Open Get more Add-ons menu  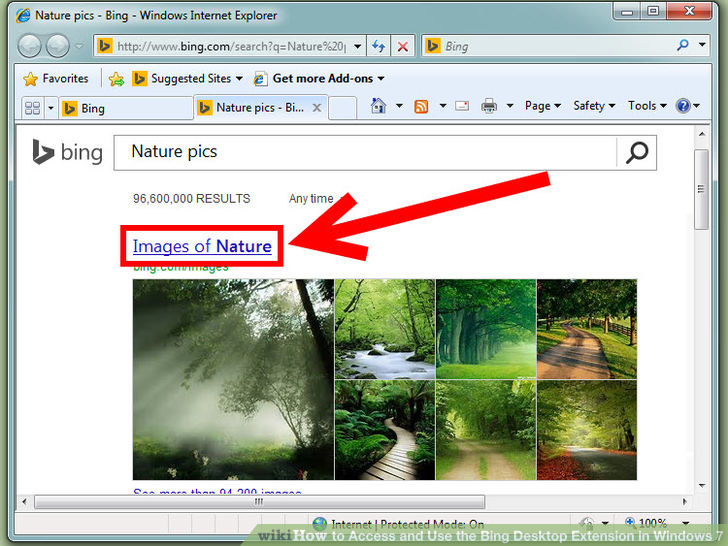319,78
